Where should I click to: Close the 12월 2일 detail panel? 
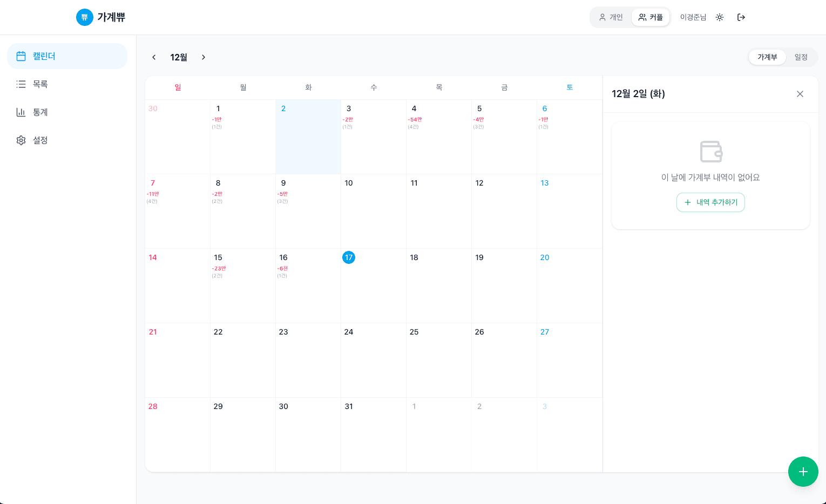[800, 94]
